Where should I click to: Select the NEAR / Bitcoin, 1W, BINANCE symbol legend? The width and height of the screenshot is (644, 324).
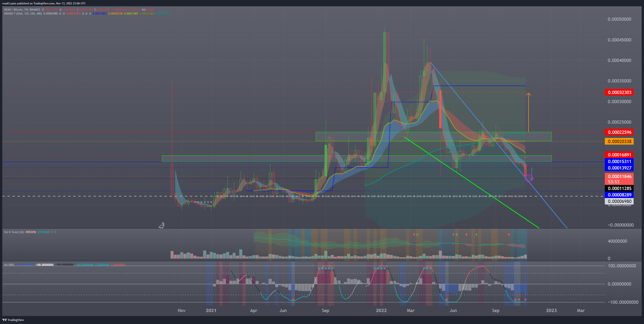tap(22, 10)
